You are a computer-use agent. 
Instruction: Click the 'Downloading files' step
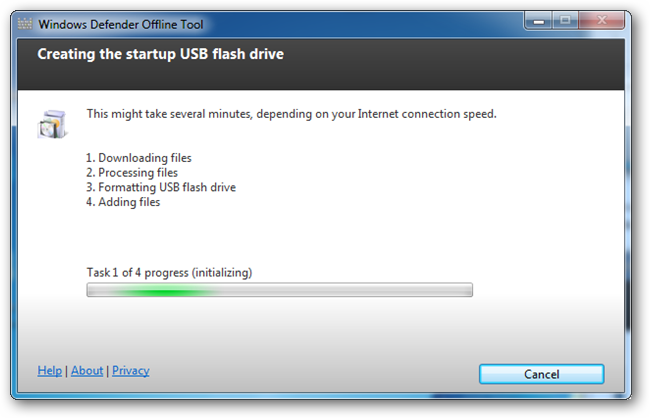point(138,158)
